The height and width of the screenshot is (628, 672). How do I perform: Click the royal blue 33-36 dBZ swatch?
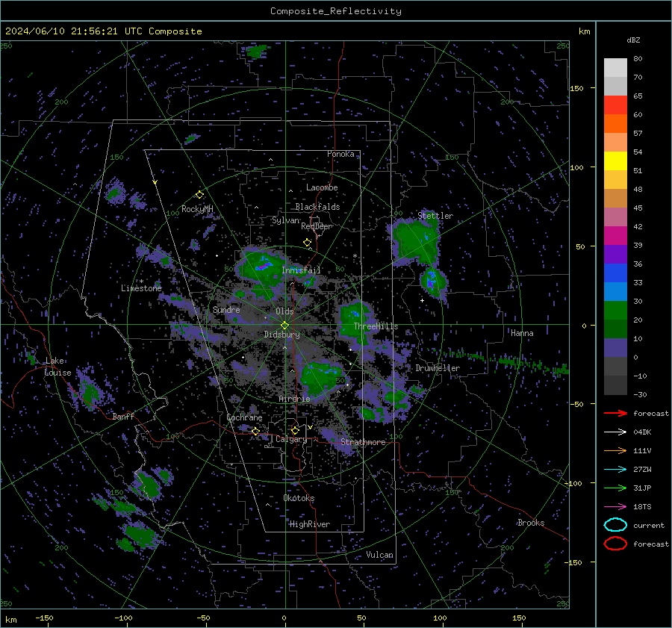(615, 273)
